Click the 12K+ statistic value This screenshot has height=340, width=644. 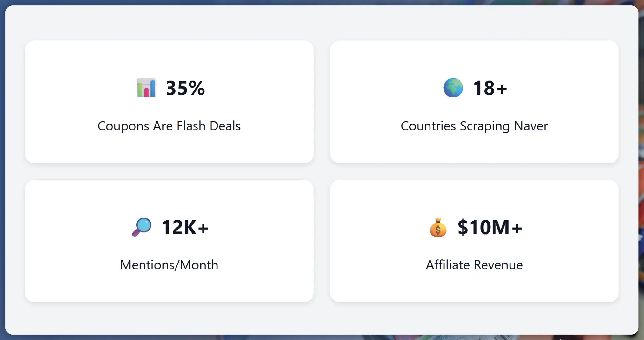tap(185, 227)
